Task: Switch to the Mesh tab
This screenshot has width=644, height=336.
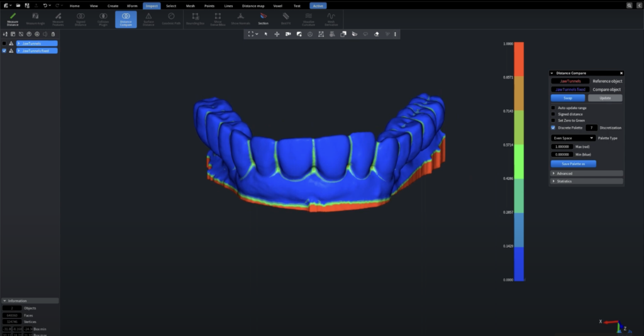Action: pos(191,6)
